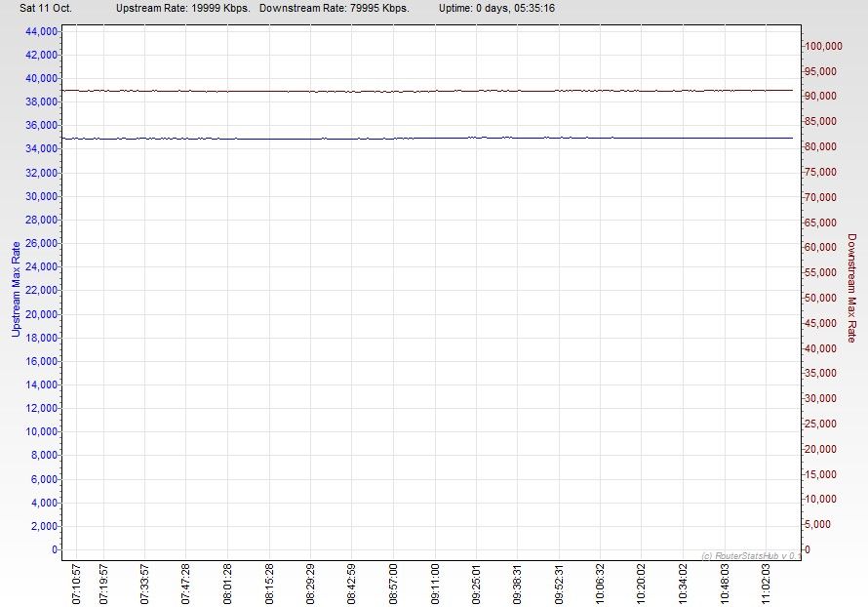
Task: Click the 08:57:00 time axis label
Action: tap(393, 584)
